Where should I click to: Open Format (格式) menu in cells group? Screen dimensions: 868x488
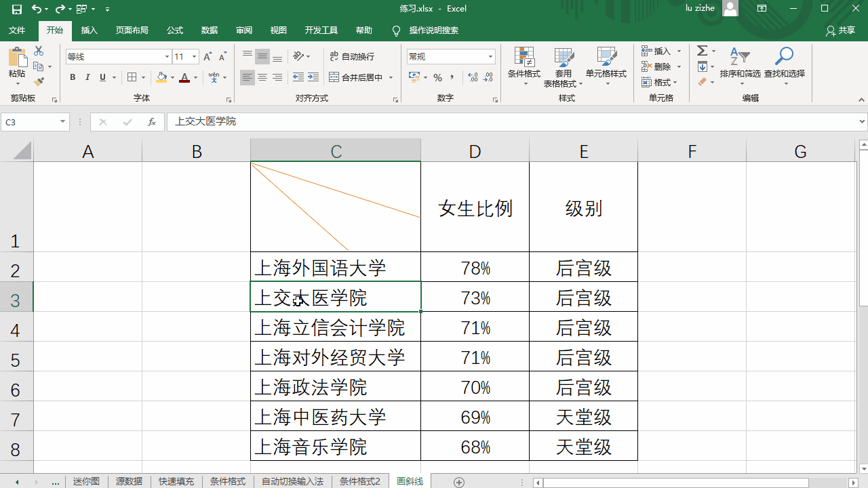(661, 82)
